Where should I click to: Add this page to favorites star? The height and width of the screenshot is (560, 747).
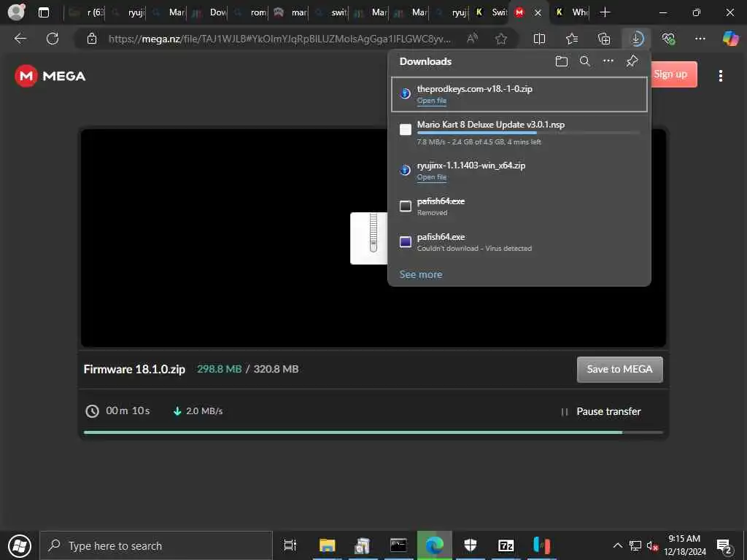coord(500,39)
